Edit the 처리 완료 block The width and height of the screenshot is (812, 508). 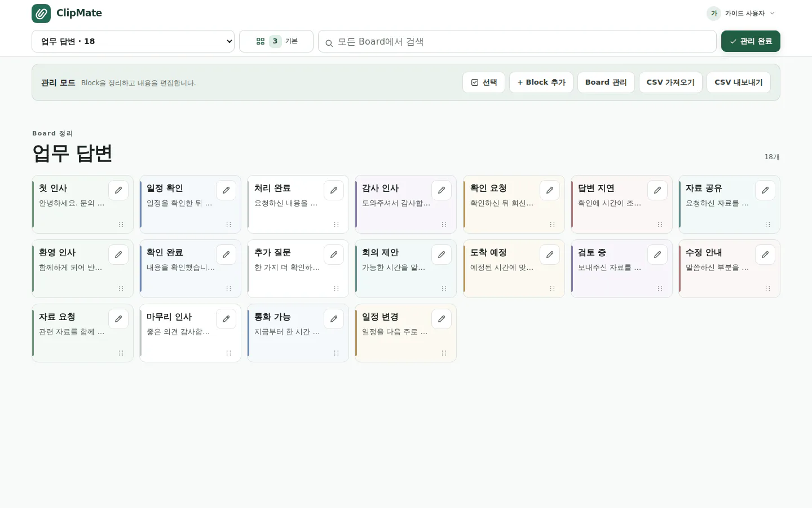(x=334, y=190)
